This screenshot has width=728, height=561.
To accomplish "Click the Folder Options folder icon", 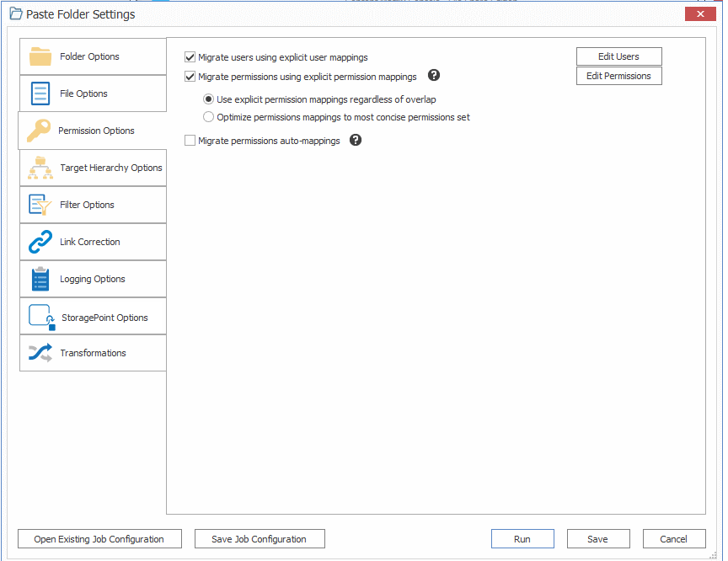I will click(x=40, y=56).
